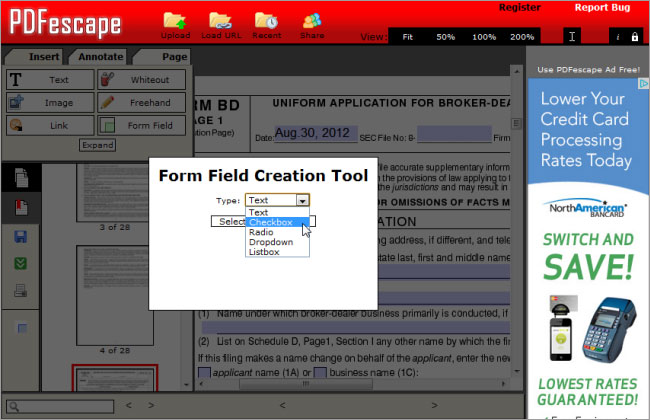Choose Checkbox in the Type list

pyautogui.click(x=277, y=222)
